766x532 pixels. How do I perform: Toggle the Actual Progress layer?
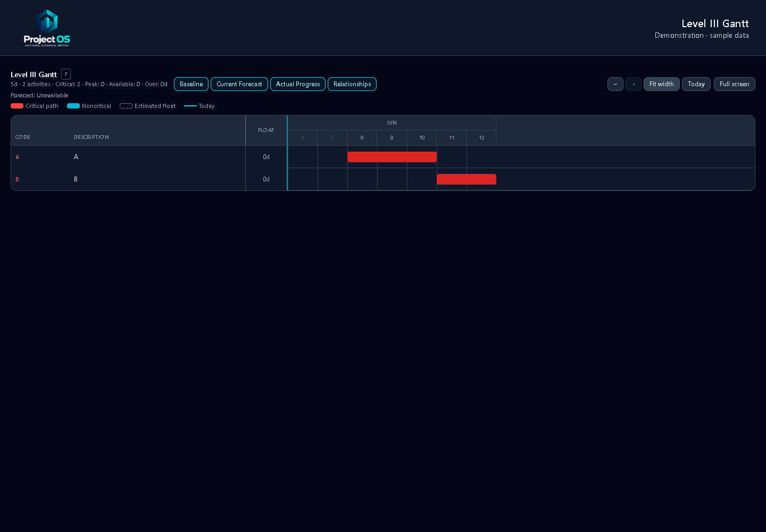(x=298, y=84)
